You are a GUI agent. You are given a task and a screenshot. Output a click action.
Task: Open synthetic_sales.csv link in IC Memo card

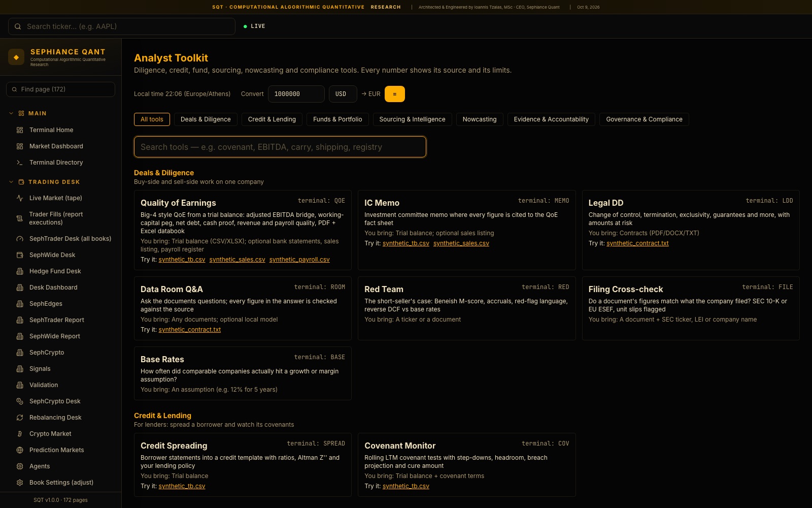(461, 243)
